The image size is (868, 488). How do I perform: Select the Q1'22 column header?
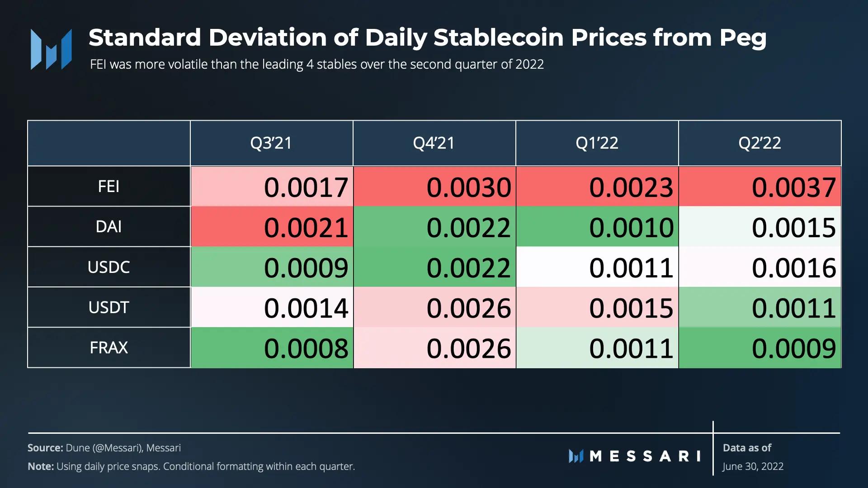597,143
